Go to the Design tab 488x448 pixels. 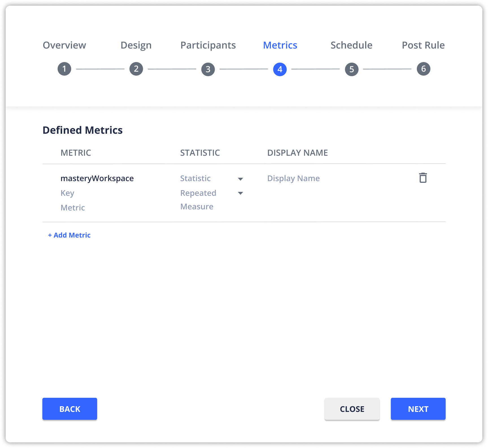pos(136,45)
